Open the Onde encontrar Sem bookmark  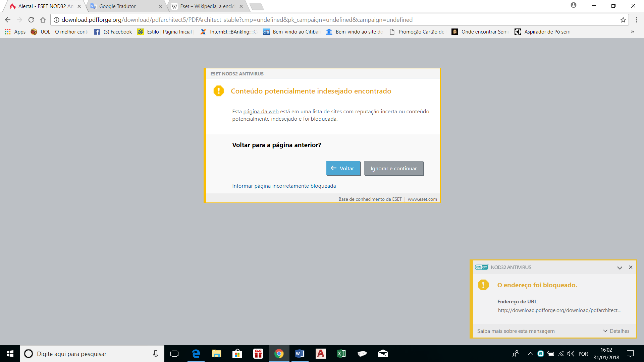(480, 32)
